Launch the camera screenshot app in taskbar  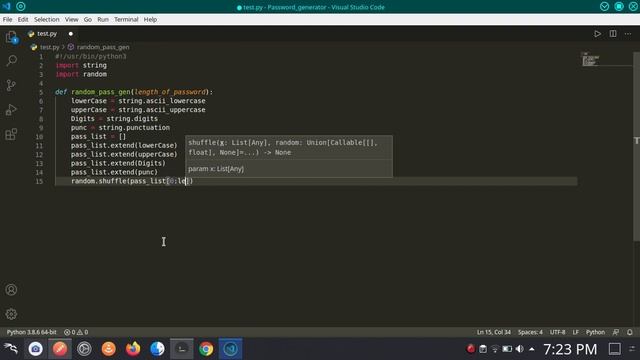coord(36,349)
